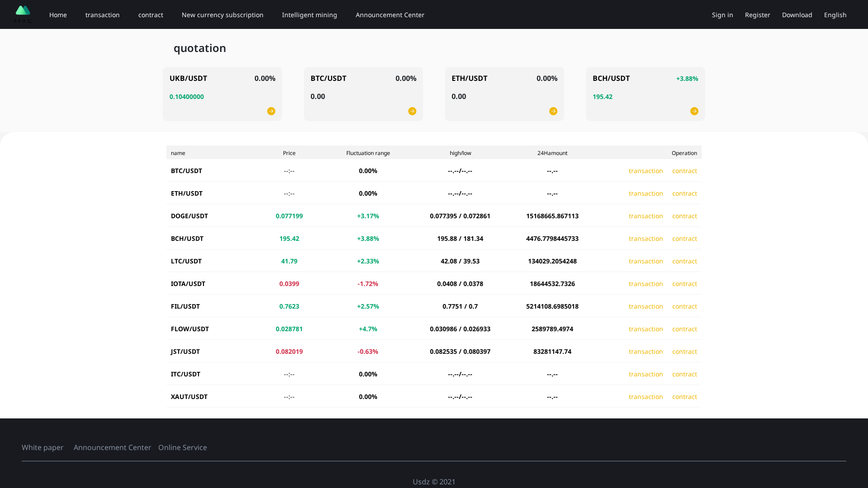Click IOTA 24H amount 18644532.7326
This screenshot has height=488, width=868.
552,284
